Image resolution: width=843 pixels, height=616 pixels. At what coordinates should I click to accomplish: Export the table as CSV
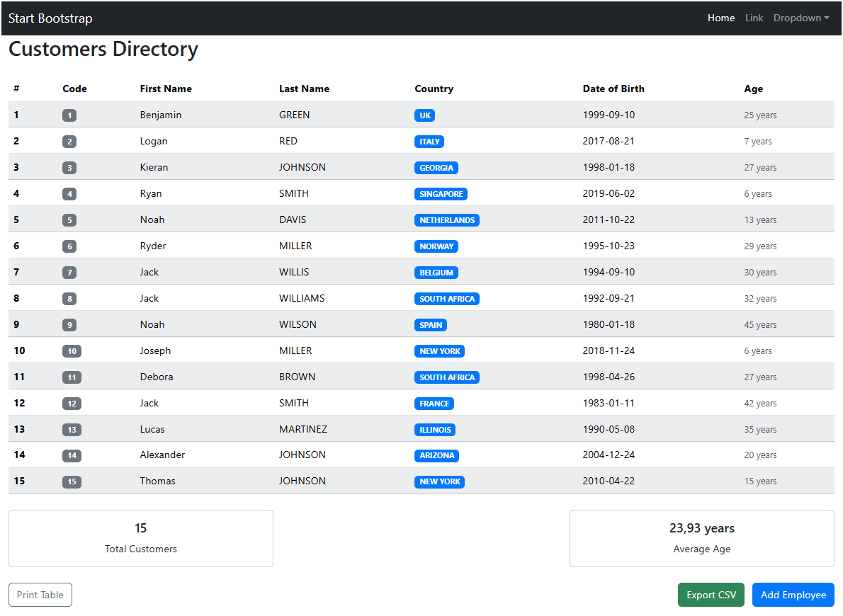click(711, 595)
